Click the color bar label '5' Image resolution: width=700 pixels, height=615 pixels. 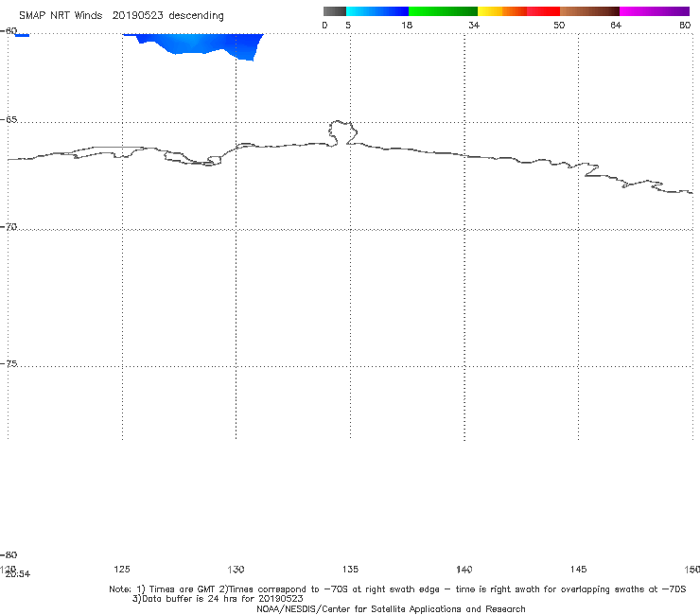(348, 25)
